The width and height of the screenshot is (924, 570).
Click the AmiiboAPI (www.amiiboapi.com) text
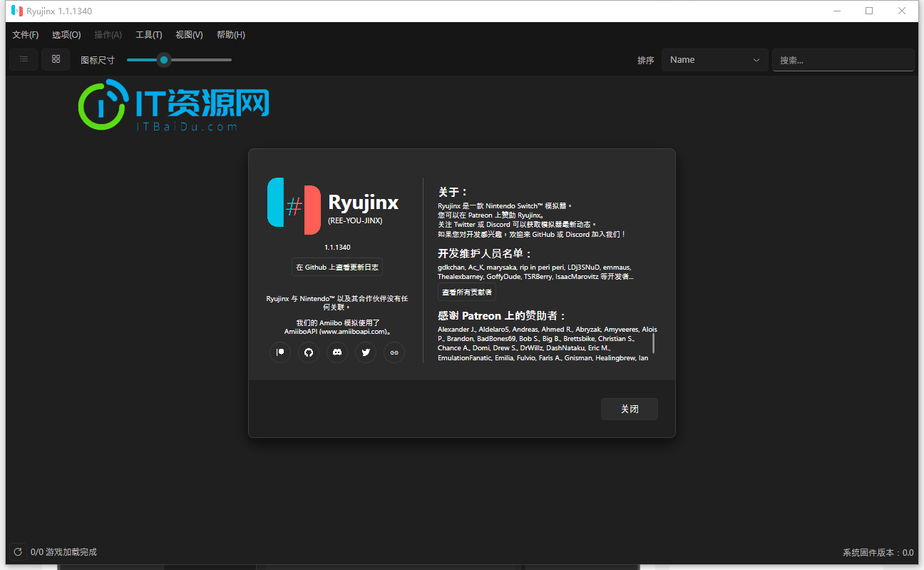tap(337, 332)
